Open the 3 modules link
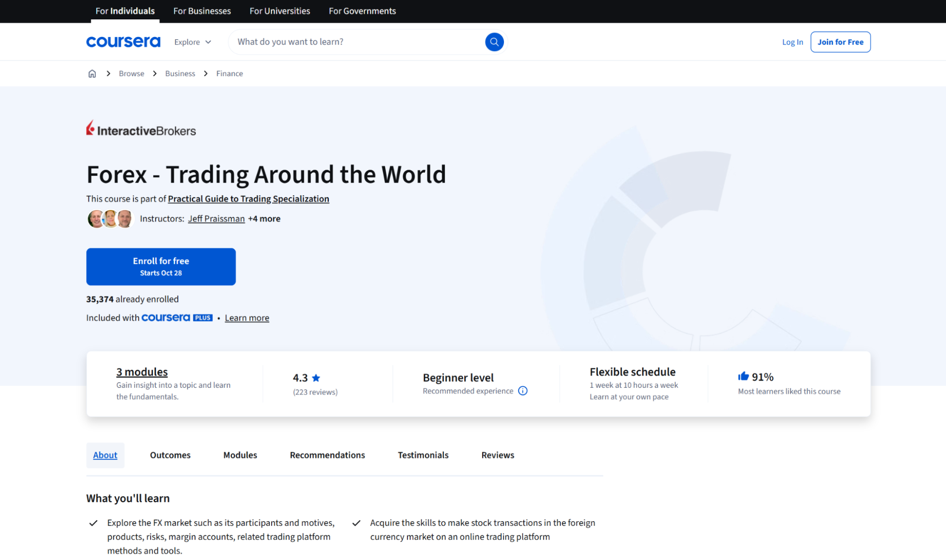Viewport: 946px width, 560px height. click(x=142, y=372)
